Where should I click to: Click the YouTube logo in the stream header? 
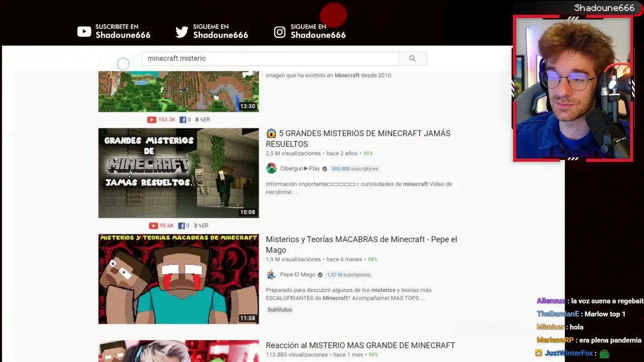[x=84, y=32]
